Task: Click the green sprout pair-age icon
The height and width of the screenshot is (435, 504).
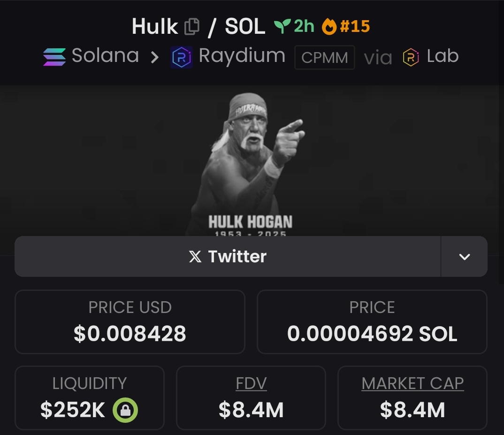Action: tap(282, 26)
